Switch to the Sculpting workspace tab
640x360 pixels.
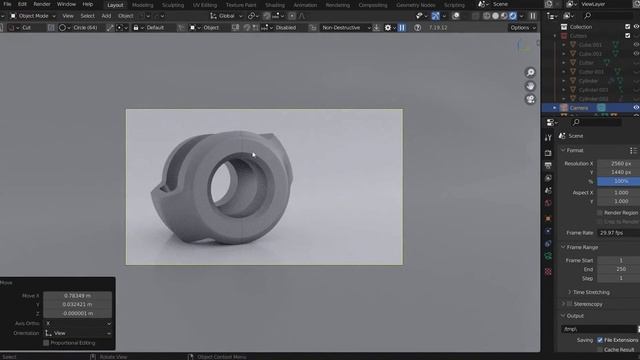coord(173,5)
